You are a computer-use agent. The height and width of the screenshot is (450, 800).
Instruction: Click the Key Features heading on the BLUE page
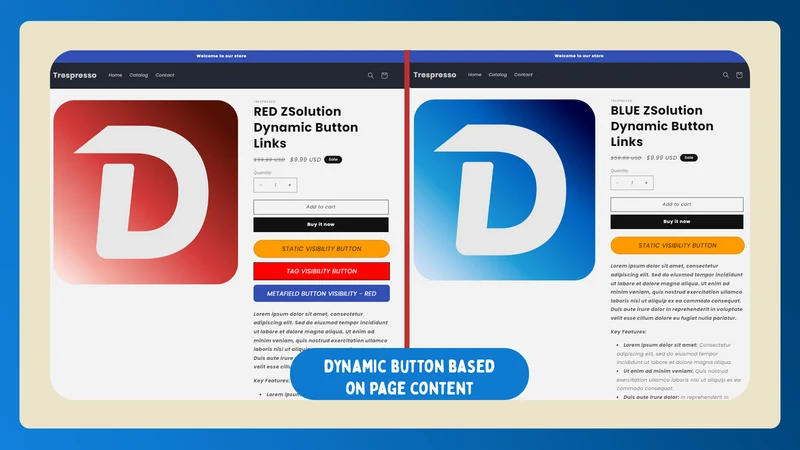click(628, 332)
